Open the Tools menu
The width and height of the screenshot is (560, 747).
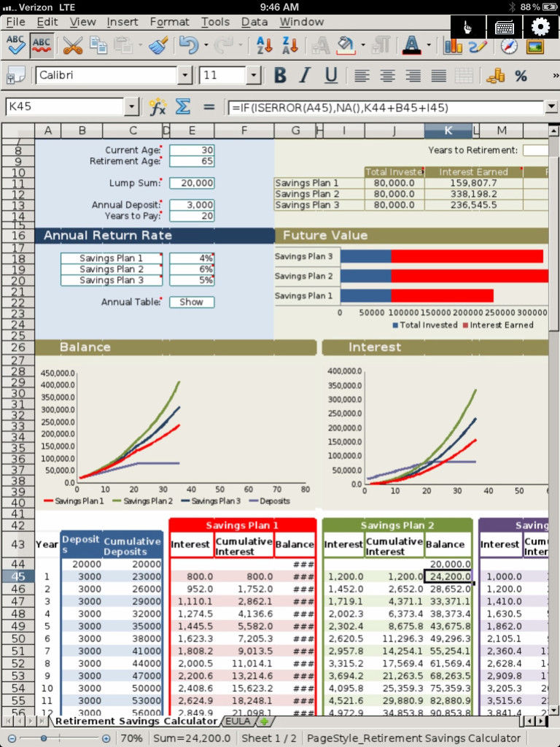(215, 22)
